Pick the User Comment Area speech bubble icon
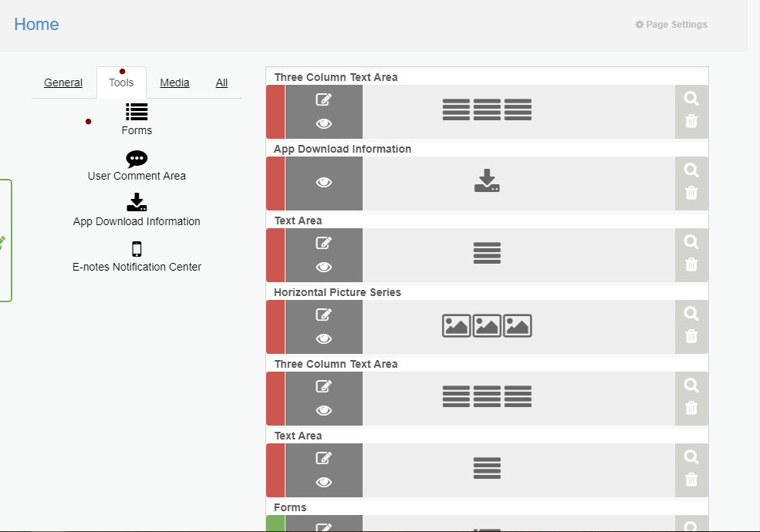The height and width of the screenshot is (532, 760). point(137,158)
